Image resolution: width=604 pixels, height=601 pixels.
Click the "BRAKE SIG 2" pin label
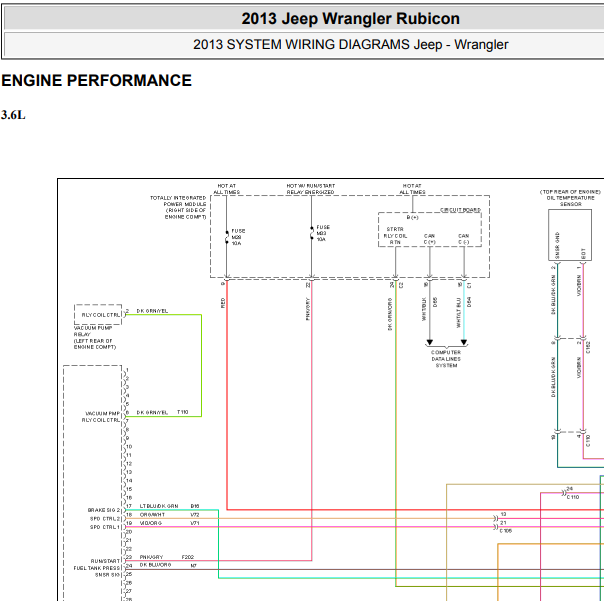104,510
